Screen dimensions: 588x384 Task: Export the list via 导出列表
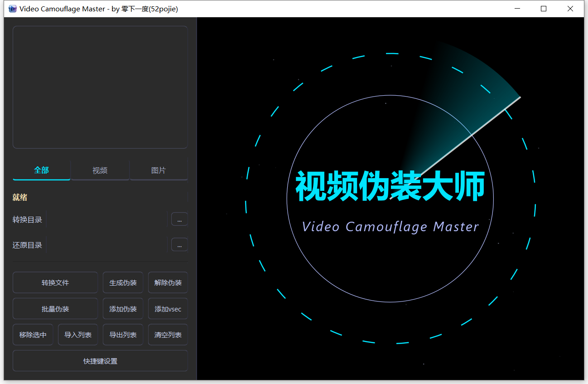123,335
